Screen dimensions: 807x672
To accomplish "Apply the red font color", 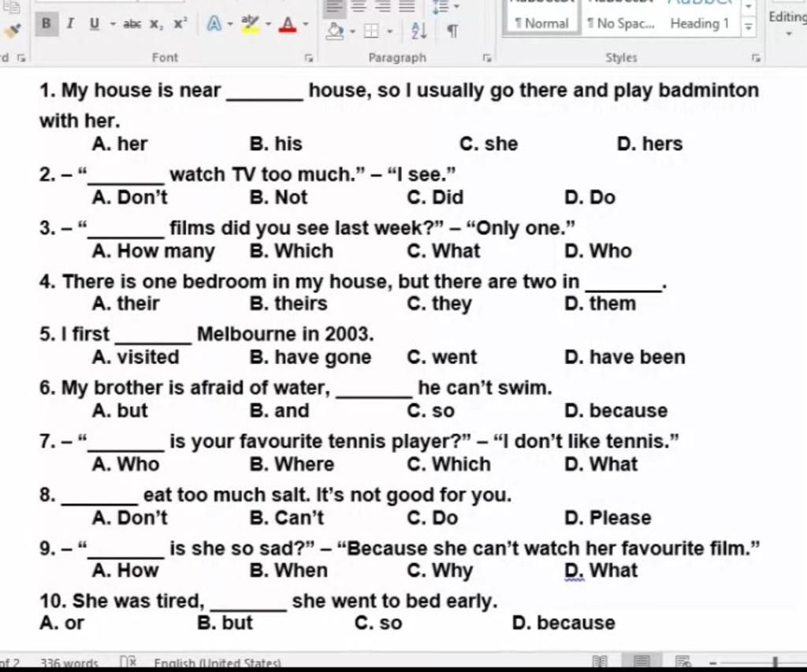I will [x=288, y=24].
